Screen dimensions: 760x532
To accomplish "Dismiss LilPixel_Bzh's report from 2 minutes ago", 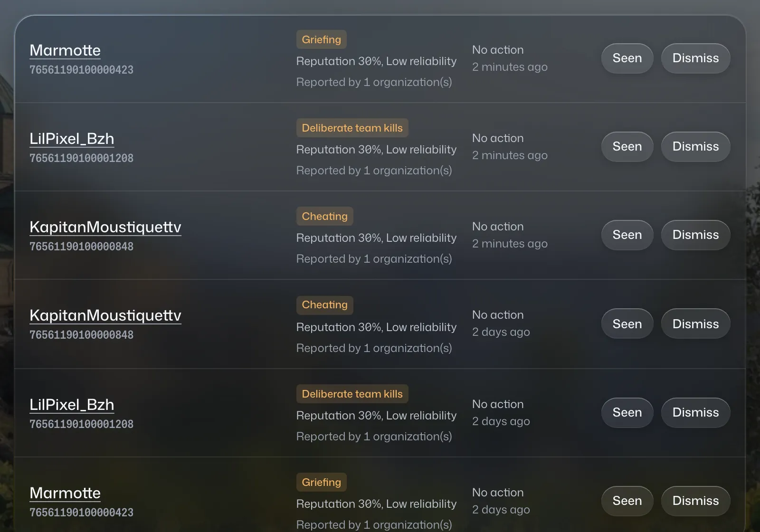I will point(695,147).
